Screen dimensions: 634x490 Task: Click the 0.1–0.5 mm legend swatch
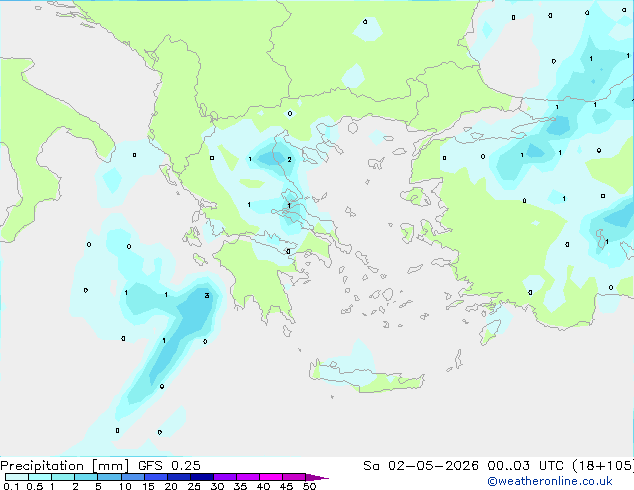pos(17,477)
